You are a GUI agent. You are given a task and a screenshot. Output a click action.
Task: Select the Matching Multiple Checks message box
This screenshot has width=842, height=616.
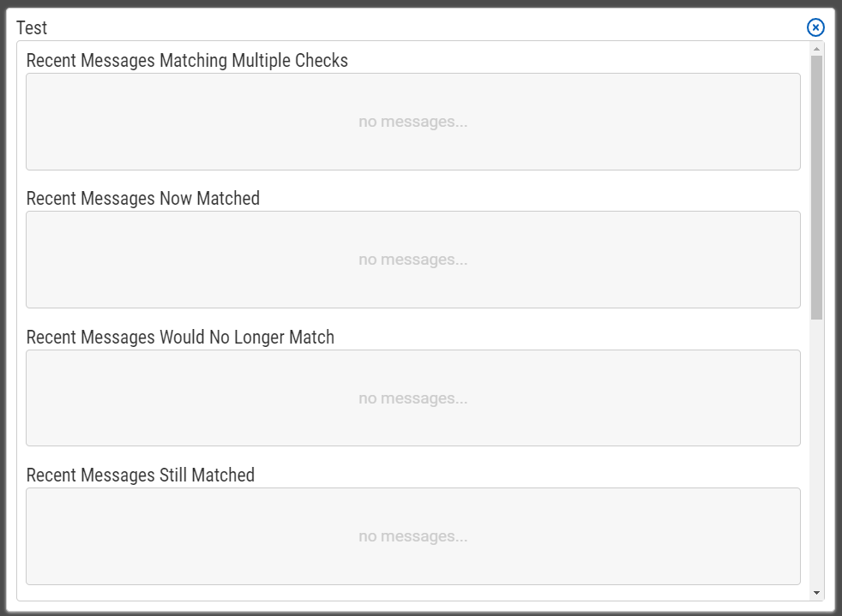(x=413, y=122)
